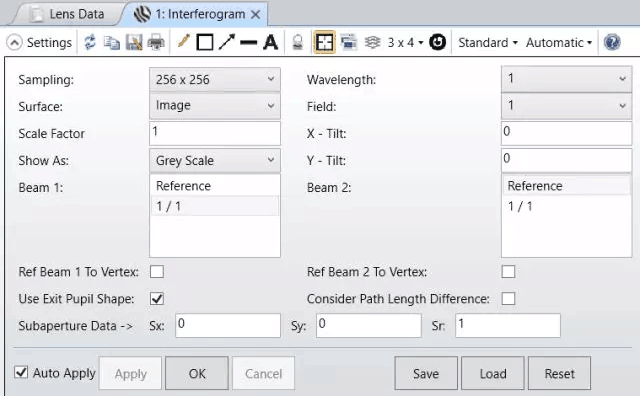Click the Cancel button
The image size is (640, 396).
point(263,374)
